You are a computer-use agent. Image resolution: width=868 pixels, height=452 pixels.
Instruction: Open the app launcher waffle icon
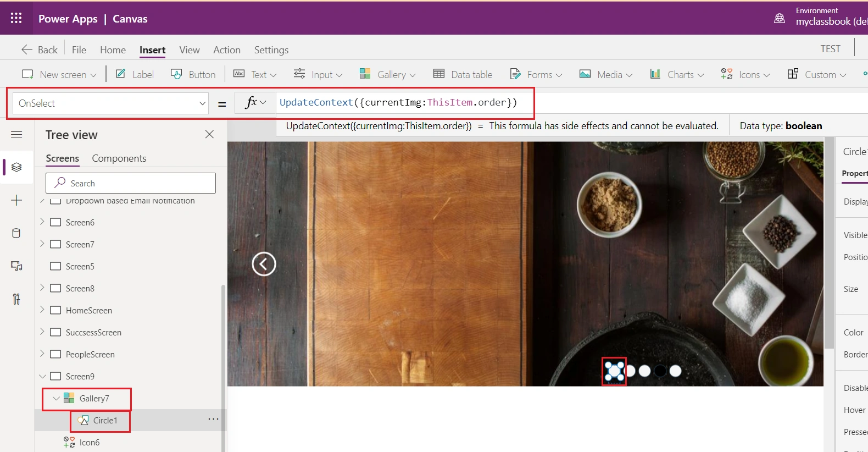tap(16, 18)
